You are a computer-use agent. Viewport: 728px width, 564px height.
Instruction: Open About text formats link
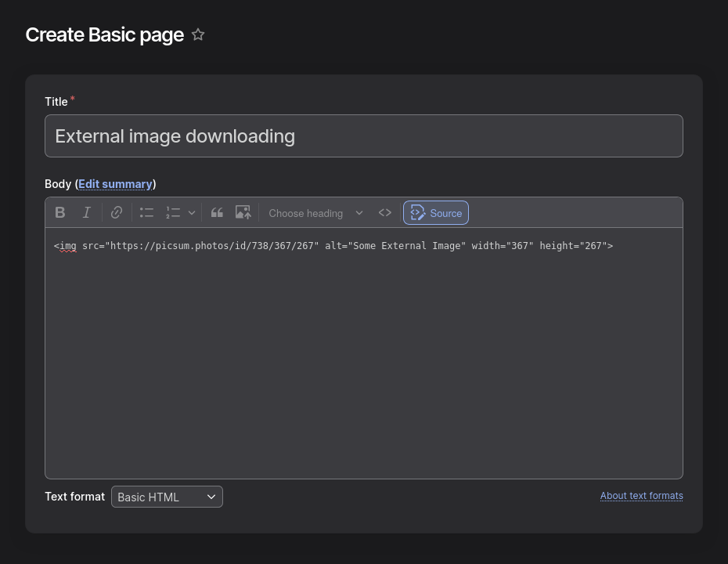[x=641, y=496]
